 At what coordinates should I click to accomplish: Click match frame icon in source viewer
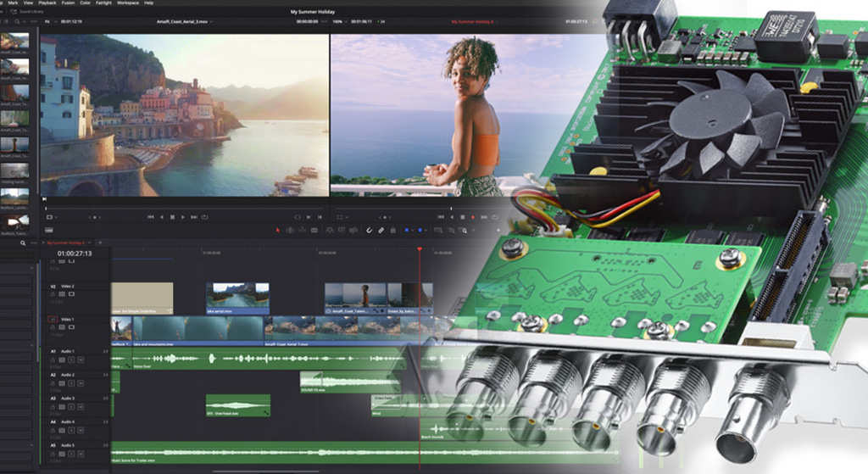click(298, 217)
